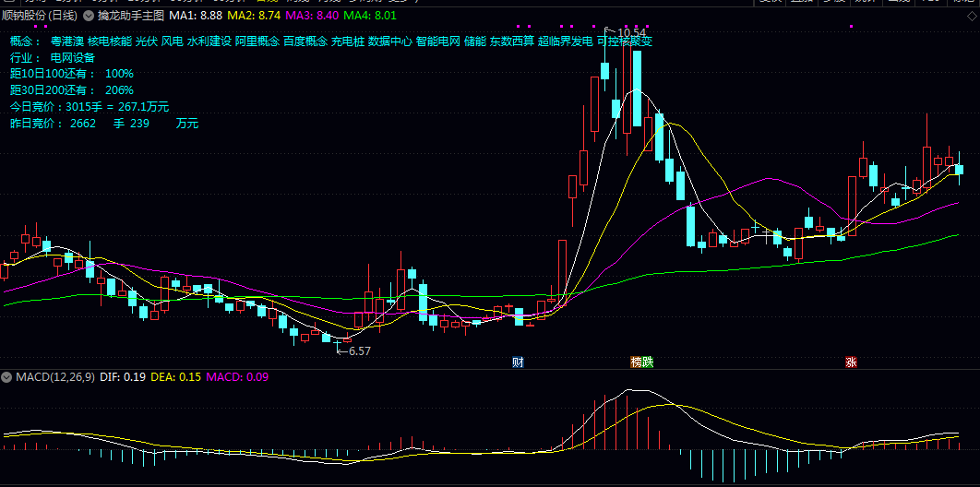Click the 6.57 low price label
This screenshot has width=980, height=487.
pos(359,351)
